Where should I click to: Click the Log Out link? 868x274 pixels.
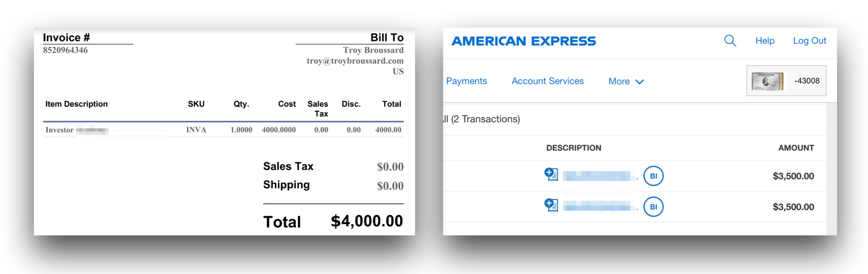(809, 41)
